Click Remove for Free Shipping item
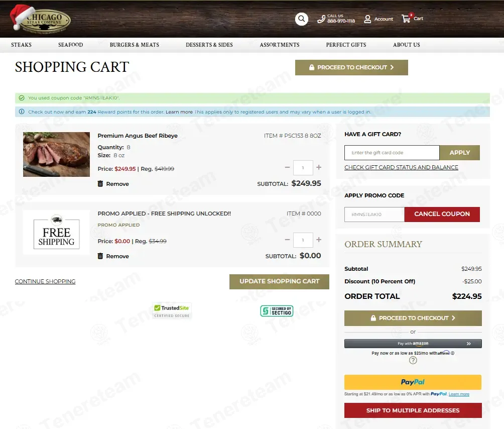 (117, 256)
